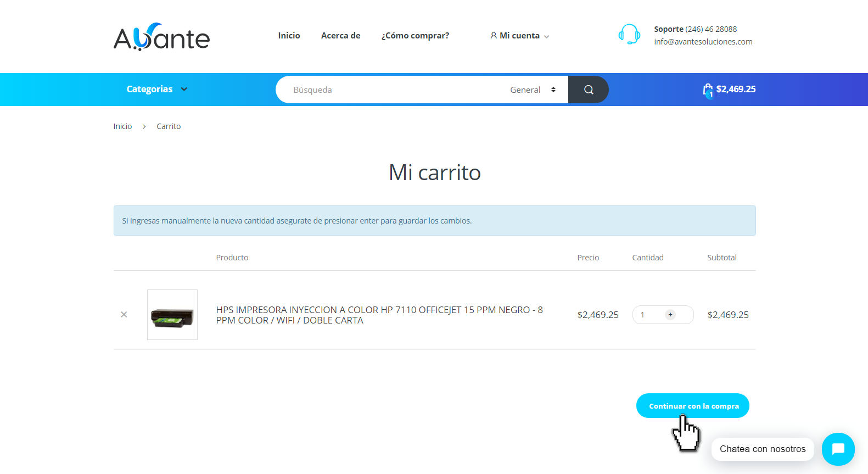Open the shopping bag cart icon
Image resolution: width=868 pixels, height=474 pixels.
(x=708, y=90)
